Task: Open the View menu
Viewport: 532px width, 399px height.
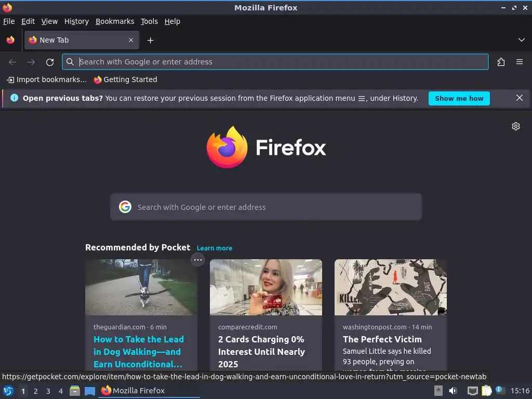Action: 49,21
